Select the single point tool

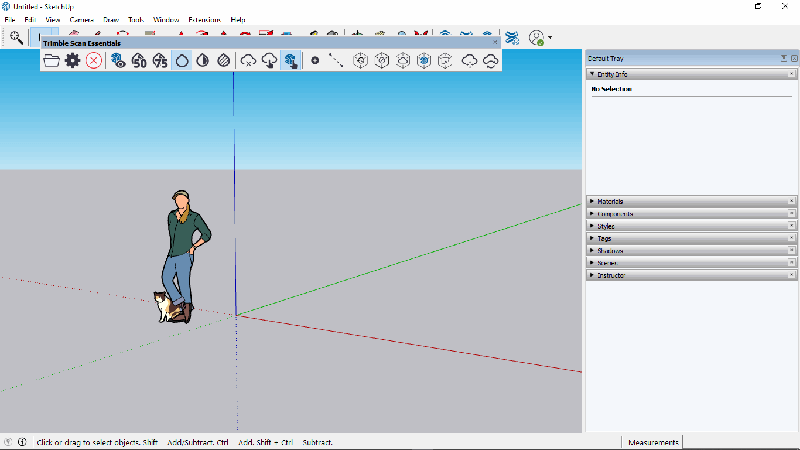pos(315,61)
